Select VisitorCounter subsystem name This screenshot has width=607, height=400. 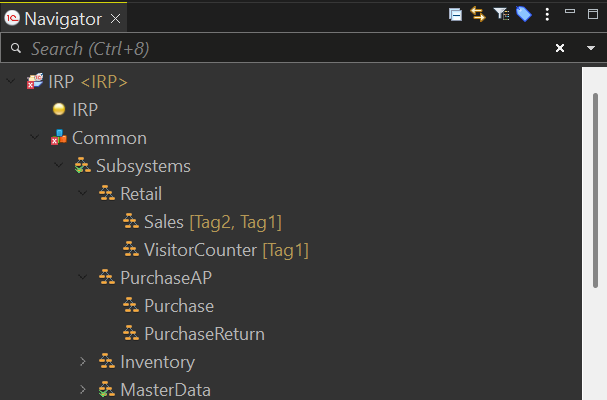tap(200, 250)
